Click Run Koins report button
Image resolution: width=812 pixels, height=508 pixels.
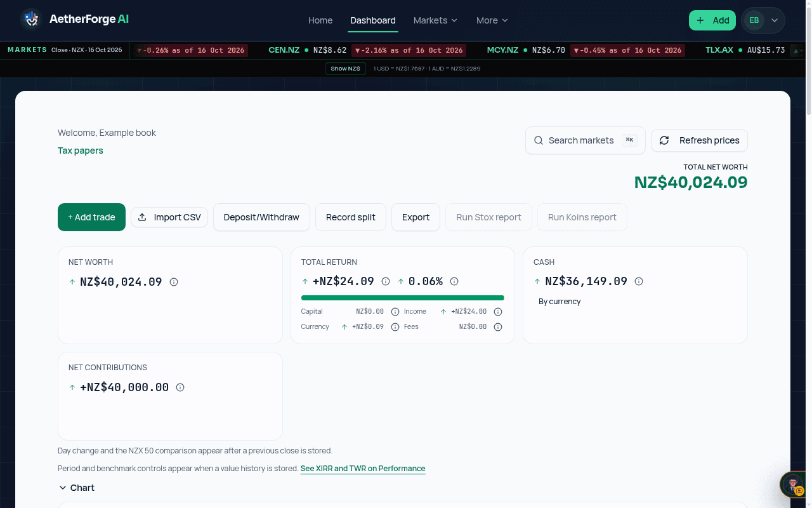click(582, 217)
